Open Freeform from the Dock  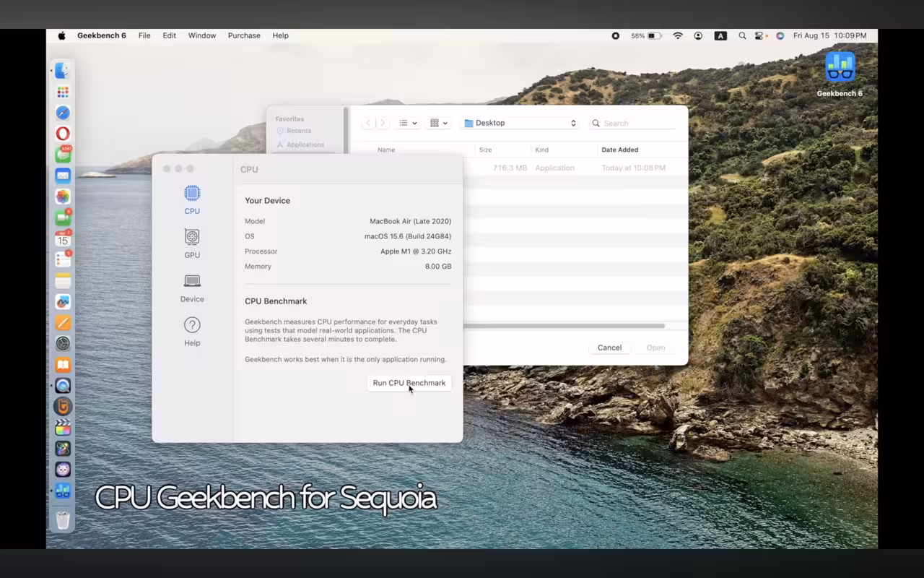pos(63,301)
